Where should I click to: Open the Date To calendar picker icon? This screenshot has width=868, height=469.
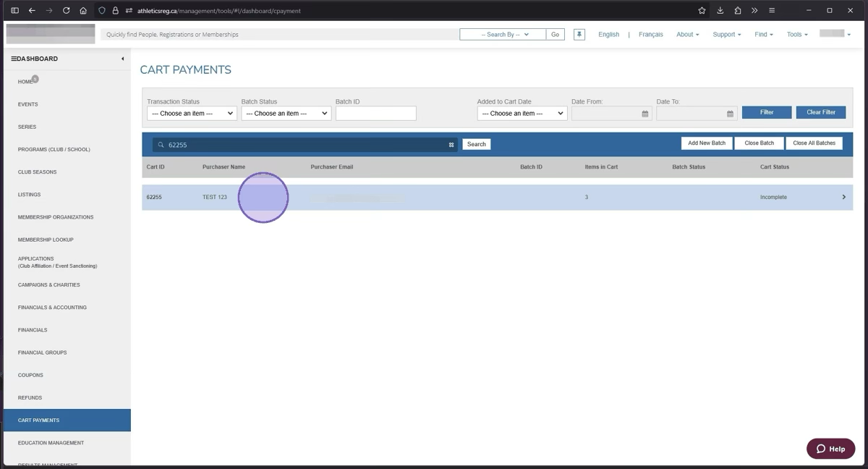pos(730,114)
